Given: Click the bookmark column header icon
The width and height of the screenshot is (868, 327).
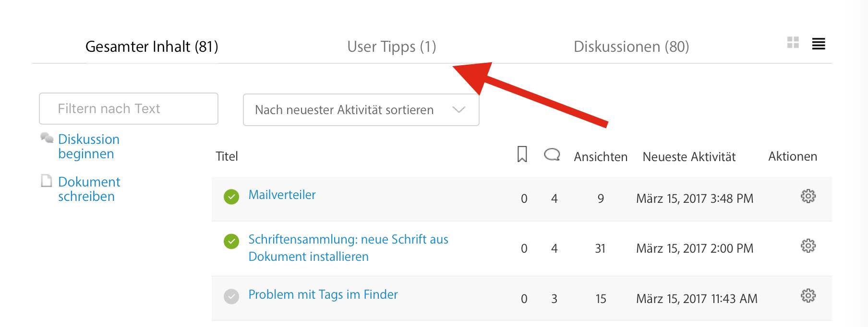Looking at the screenshot, I should click(522, 154).
